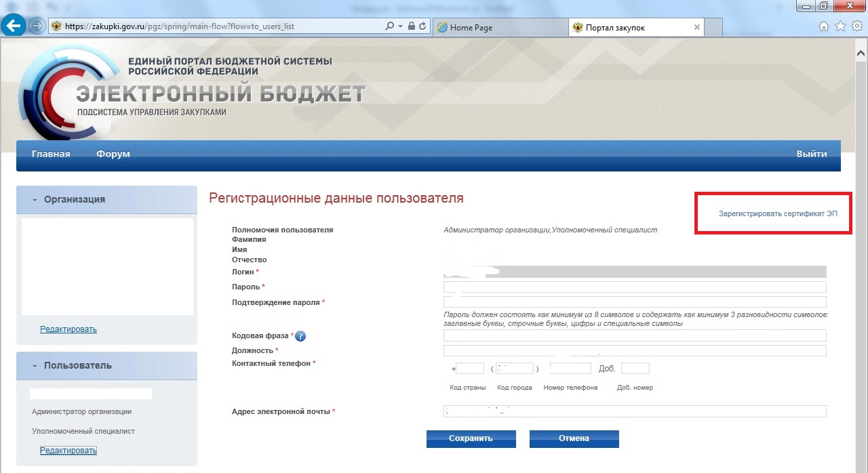
Task: Open the Главная menu item
Action: (x=51, y=154)
